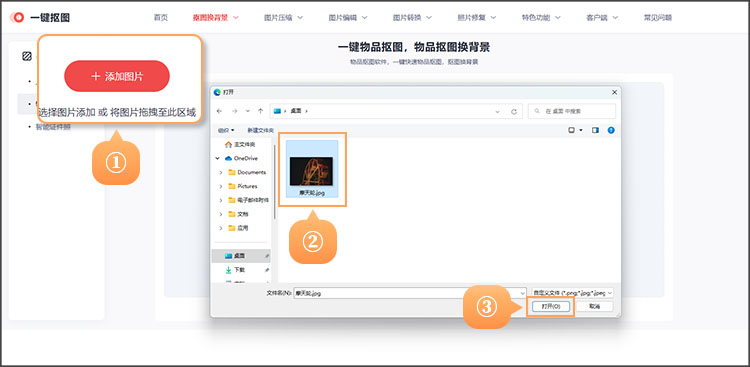Select the 应用 folder
Screen dimensions: 750x367
238,228
